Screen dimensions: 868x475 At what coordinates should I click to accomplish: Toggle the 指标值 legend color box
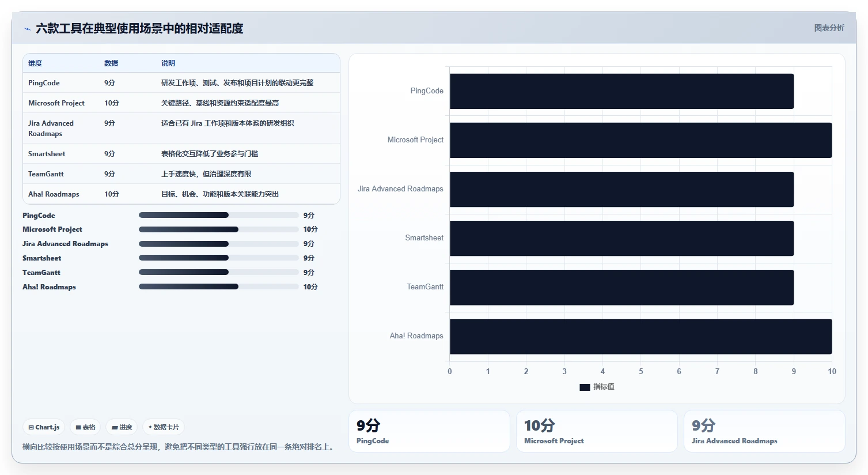[585, 387]
